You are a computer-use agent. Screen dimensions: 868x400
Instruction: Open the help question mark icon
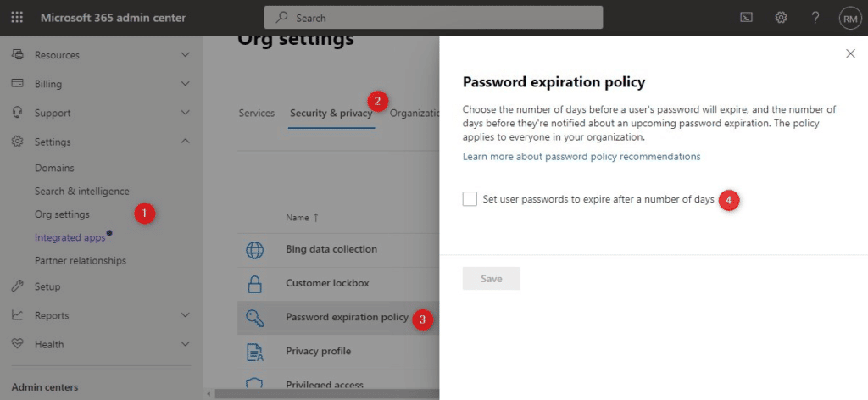815,18
